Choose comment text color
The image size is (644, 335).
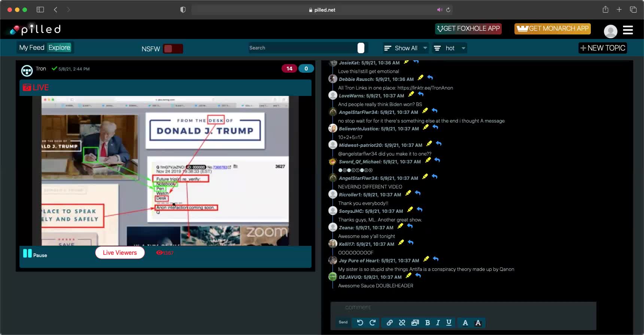tap(465, 323)
